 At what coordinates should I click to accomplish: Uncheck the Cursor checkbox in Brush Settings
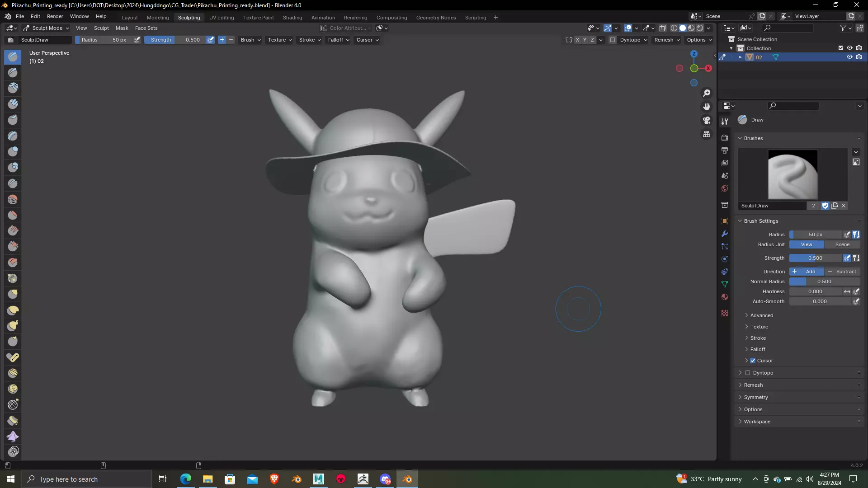(x=753, y=361)
